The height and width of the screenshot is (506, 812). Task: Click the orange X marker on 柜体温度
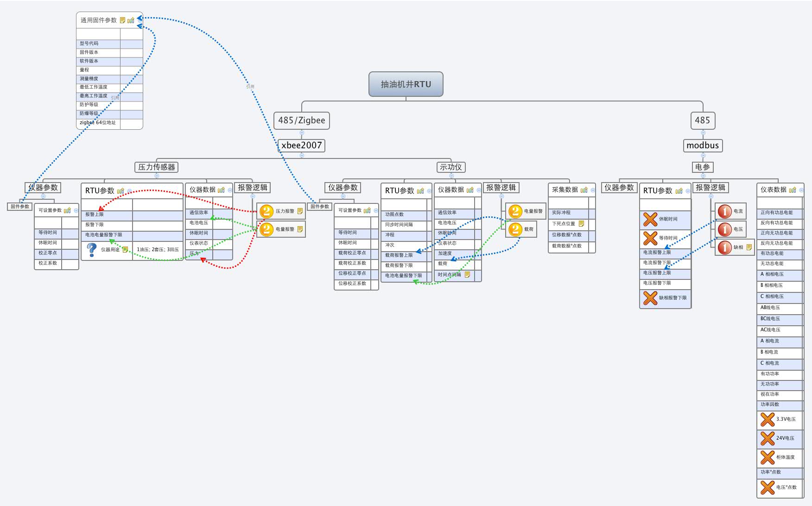[x=767, y=457]
